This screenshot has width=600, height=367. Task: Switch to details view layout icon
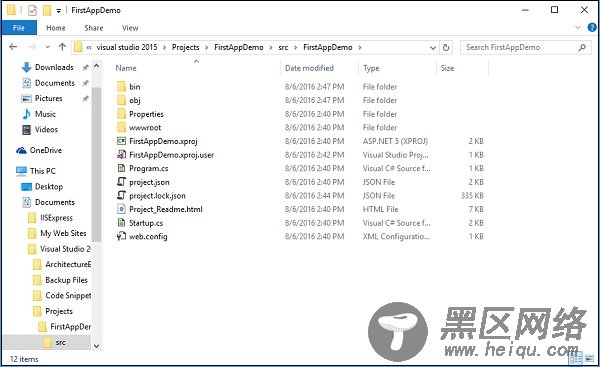[x=576, y=358]
